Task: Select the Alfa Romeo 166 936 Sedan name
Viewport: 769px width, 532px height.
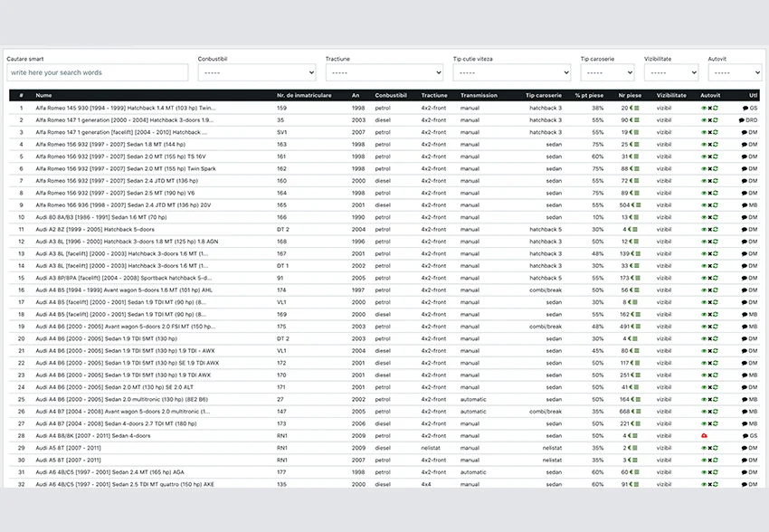Action: tap(123, 205)
